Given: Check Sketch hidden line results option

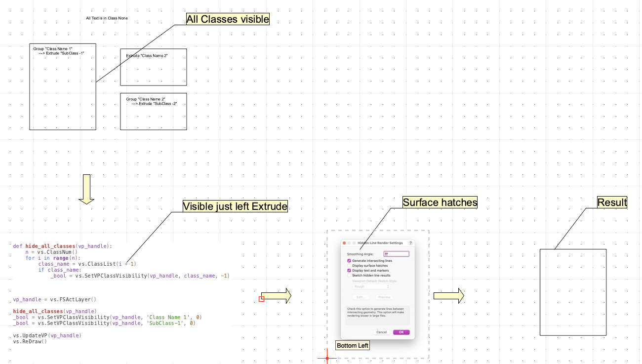Looking at the screenshot, I should (x=349, y=276).
